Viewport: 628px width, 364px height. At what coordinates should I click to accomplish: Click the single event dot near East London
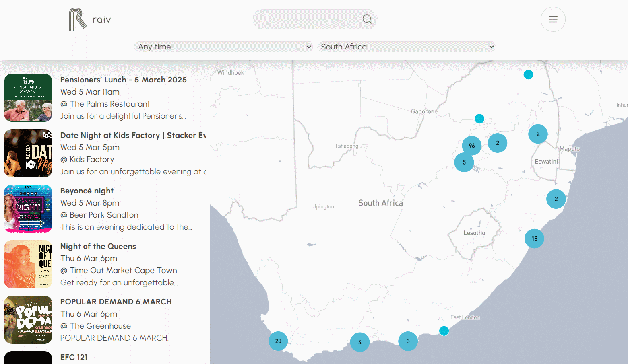pyautogui.click(x=444, y=331)
